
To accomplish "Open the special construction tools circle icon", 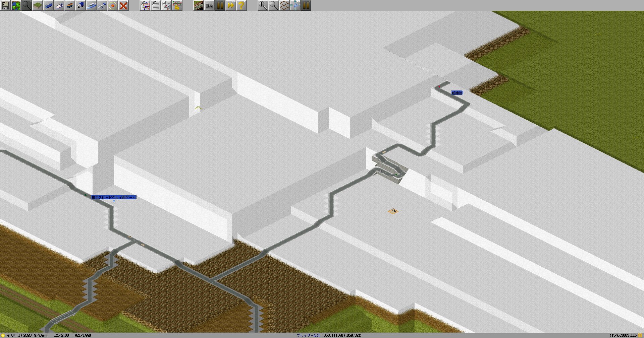I will (113, 5).
